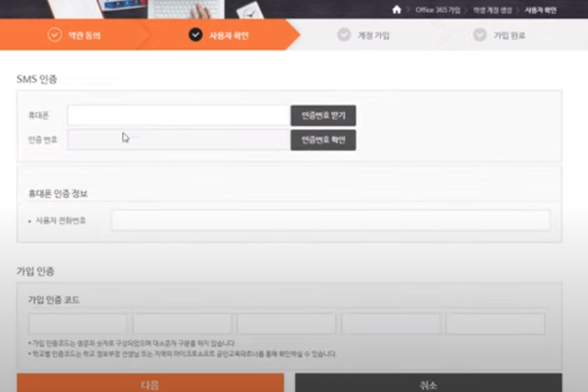Click the 약관 동의 step check icon
The image size is (588, 392).
click(x=55, y=35)
